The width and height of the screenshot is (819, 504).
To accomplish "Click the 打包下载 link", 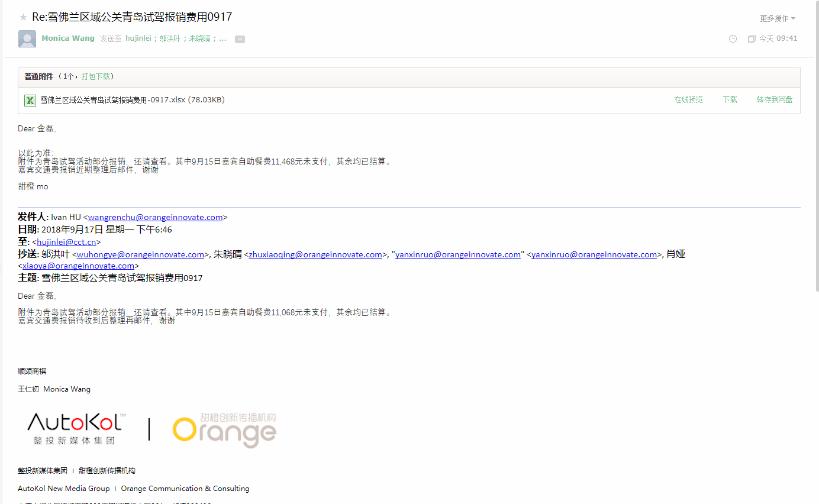I will point(95,76).
